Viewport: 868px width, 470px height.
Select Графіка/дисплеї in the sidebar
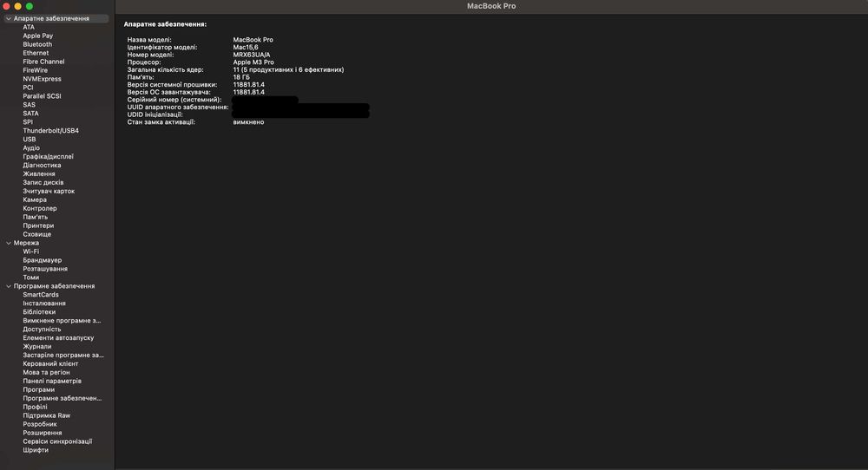[48, 156]
